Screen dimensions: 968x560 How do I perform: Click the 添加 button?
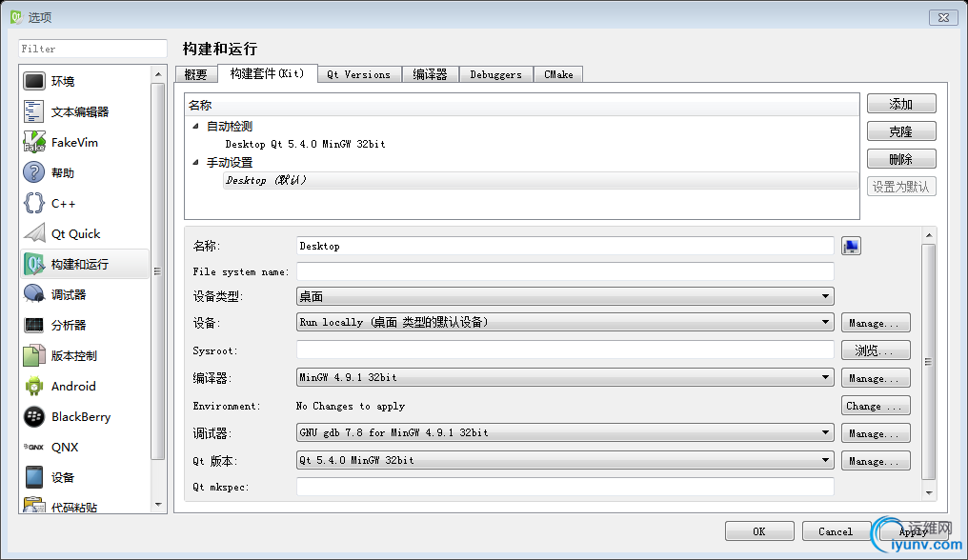coord(901,104)
